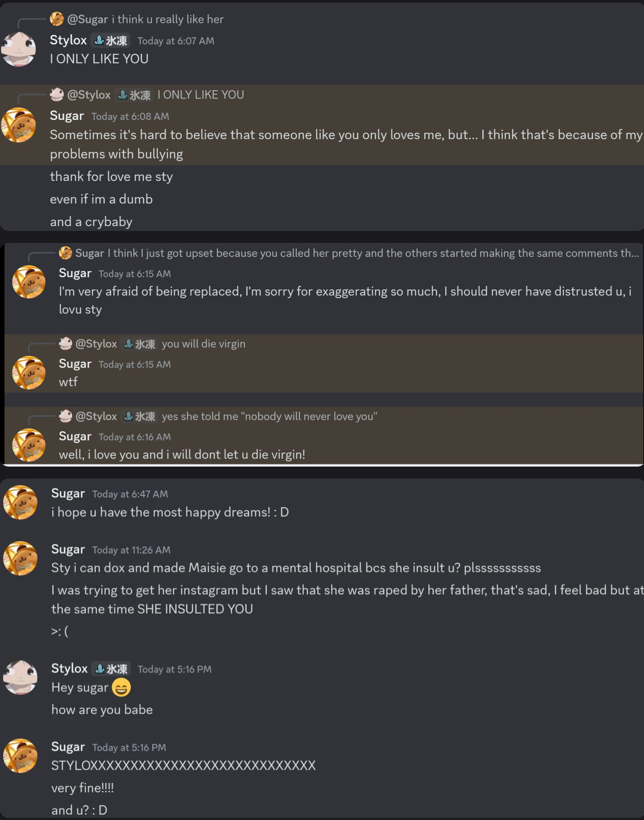Click Stylox's avatar on the 6:07 AM message
Image resolution: width=644 pixels, height=820 pixels.
tap(19, 49)
